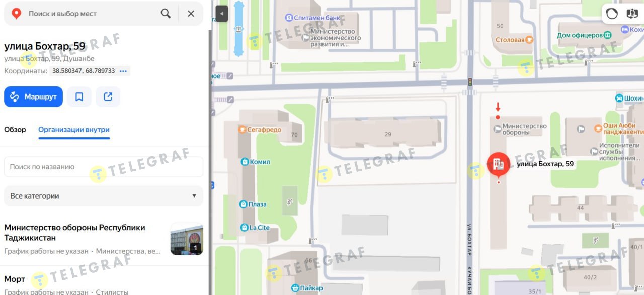Viewport: 644px width, 295px height.
Task: Save place with bookmark icon
Action: [x=79, y=96]
